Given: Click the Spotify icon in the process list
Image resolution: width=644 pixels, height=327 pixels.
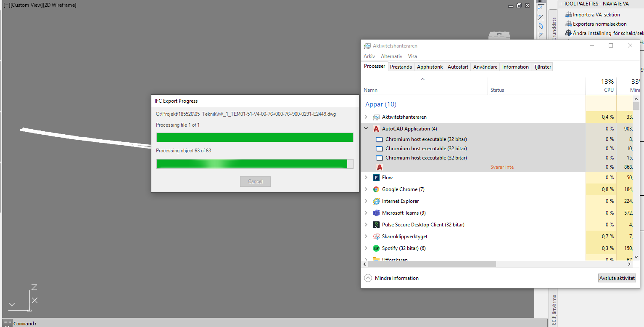Looking at the screenshot, I should [376, 248].
